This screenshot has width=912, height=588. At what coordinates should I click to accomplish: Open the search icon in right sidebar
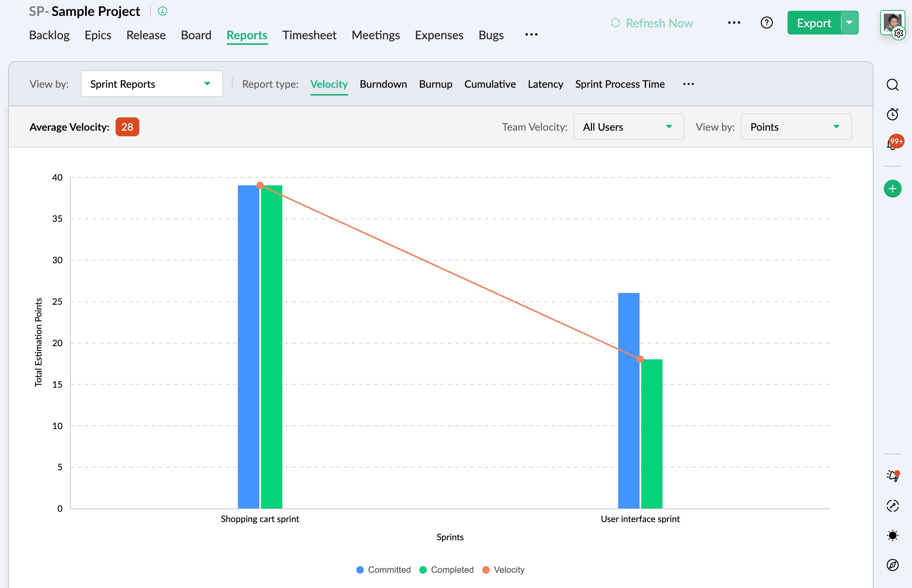pos(892,85)
